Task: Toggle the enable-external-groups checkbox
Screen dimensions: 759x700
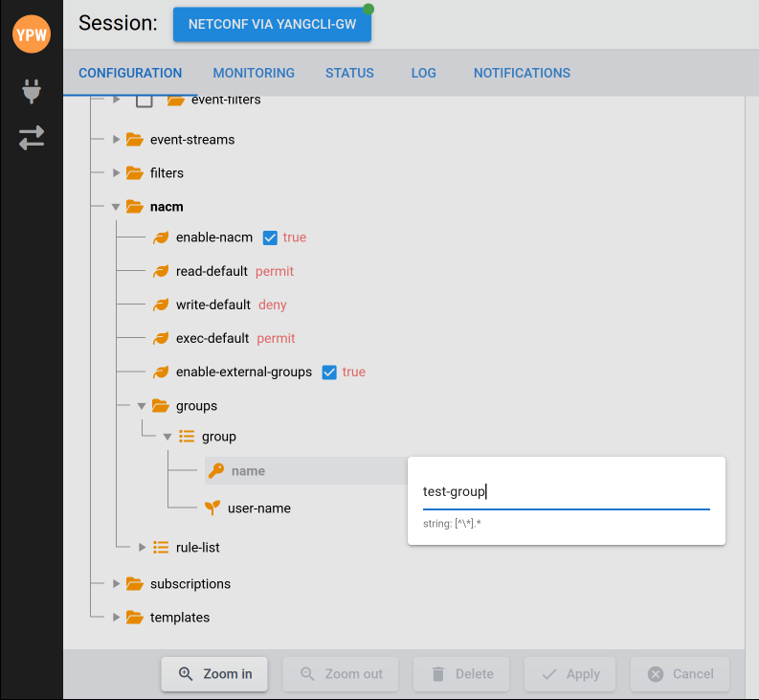Action: [329, 373]
